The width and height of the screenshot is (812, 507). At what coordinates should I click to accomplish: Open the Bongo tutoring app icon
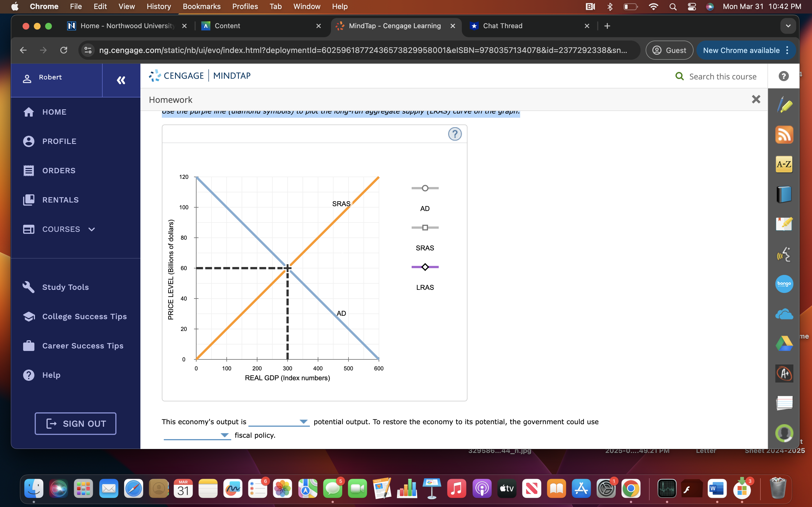coord(784,284)
